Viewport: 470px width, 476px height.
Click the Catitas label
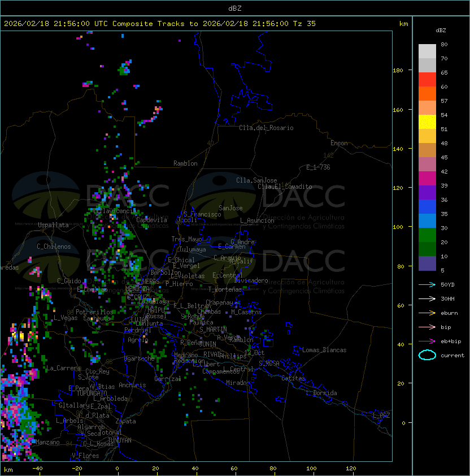click(293, 378)
